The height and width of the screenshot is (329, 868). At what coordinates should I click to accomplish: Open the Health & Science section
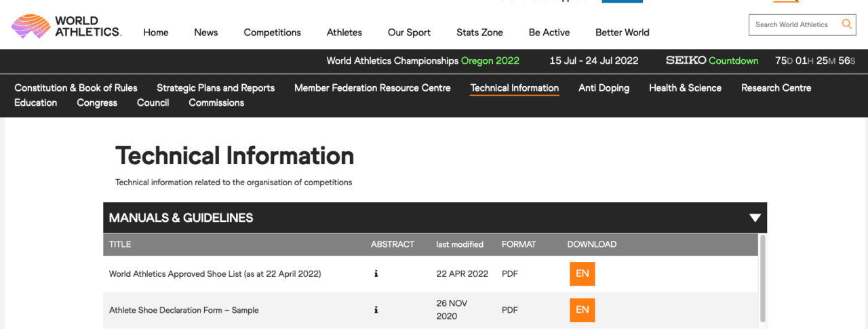[x=685, y=88]
